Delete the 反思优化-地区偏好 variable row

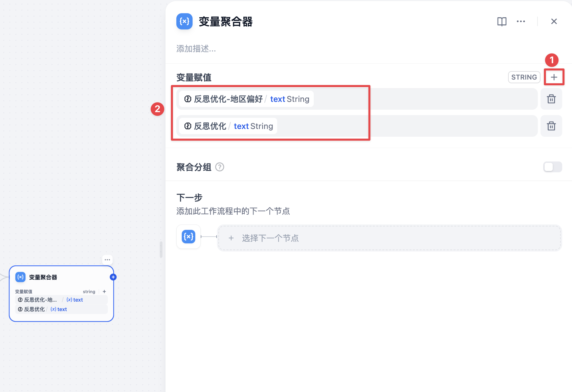point(551,99)
